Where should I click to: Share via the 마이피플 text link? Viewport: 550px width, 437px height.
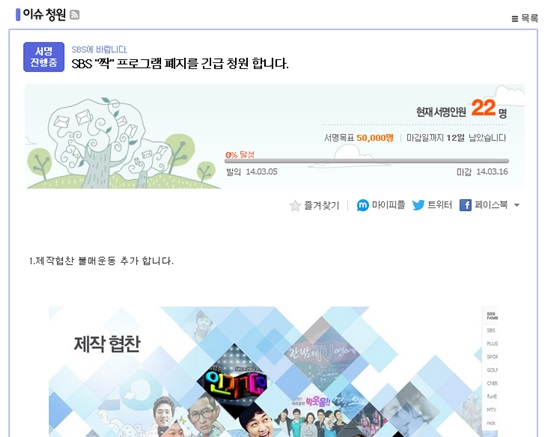388,205
